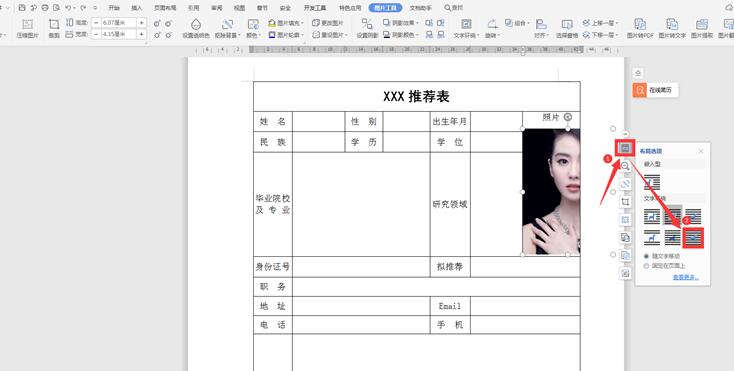Click the 压缩图片 compress picture tool
The image size is (734, 371).
(28, 29)
